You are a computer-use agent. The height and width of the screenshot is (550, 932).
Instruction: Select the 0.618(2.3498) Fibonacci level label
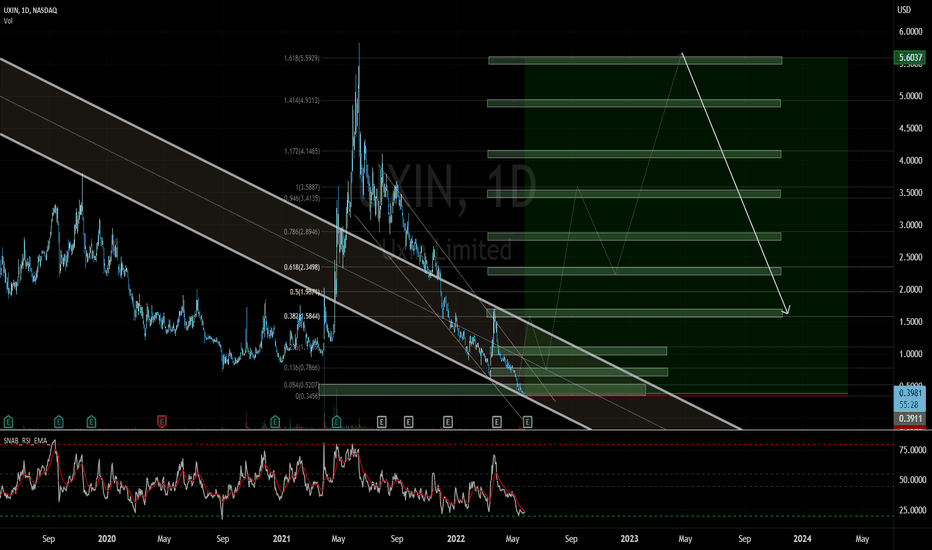point(301,268)
